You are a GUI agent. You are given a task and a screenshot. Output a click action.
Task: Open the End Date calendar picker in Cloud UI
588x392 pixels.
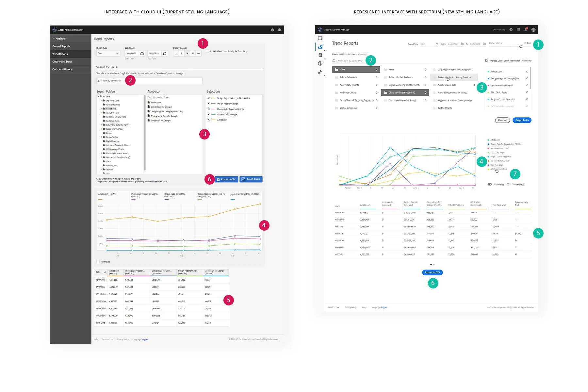(165, 53)
